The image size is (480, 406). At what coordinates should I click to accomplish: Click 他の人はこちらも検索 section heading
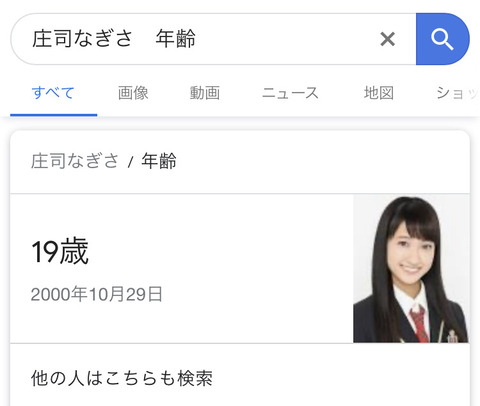click(122, 378)
